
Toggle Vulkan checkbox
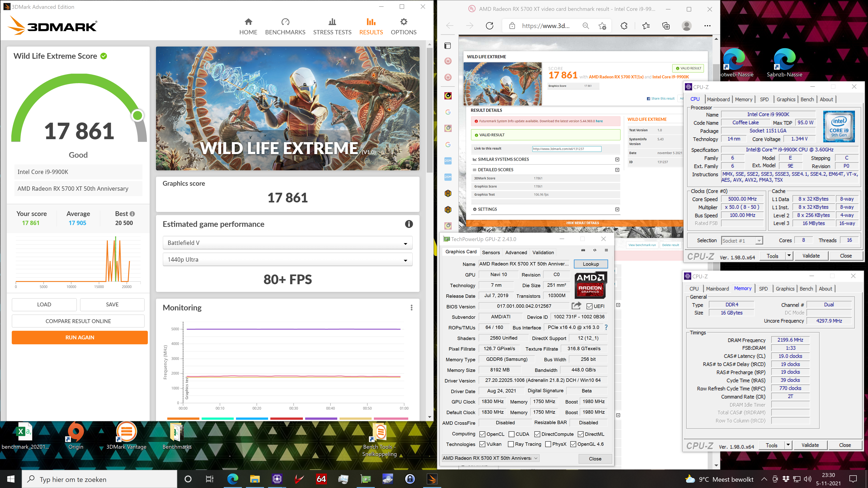tap(482, 444)
